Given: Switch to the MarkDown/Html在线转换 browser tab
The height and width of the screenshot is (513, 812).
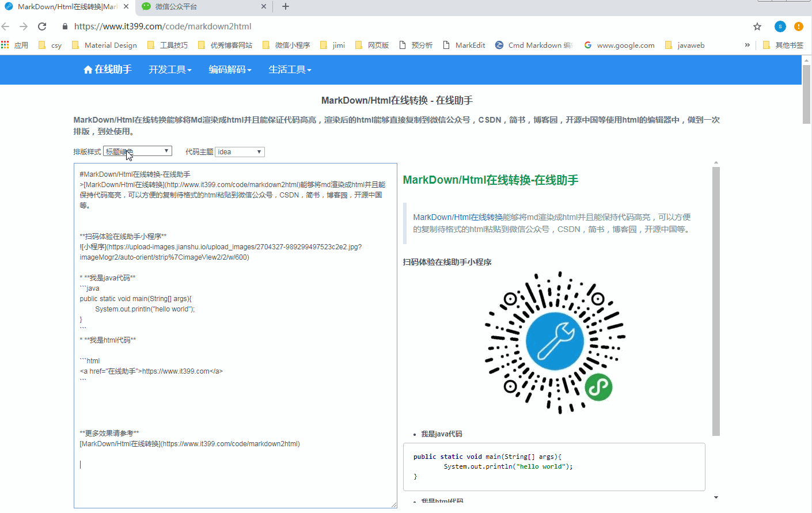Looking at the screenshot, I should [x=67, y=7].
